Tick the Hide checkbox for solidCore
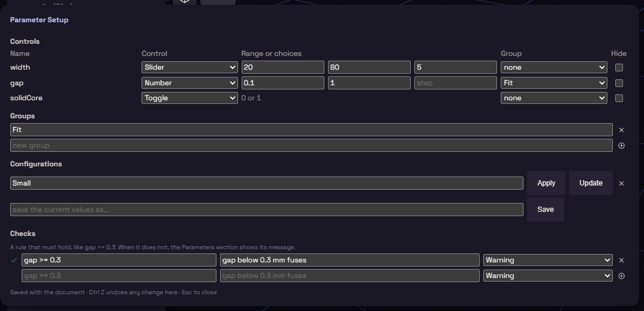 [x=619, y=98]
